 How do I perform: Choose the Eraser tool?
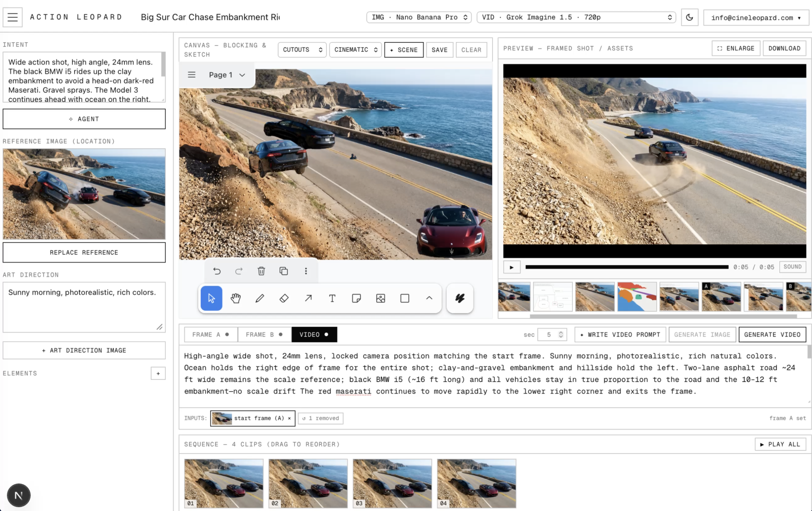[x=284, y=298]
